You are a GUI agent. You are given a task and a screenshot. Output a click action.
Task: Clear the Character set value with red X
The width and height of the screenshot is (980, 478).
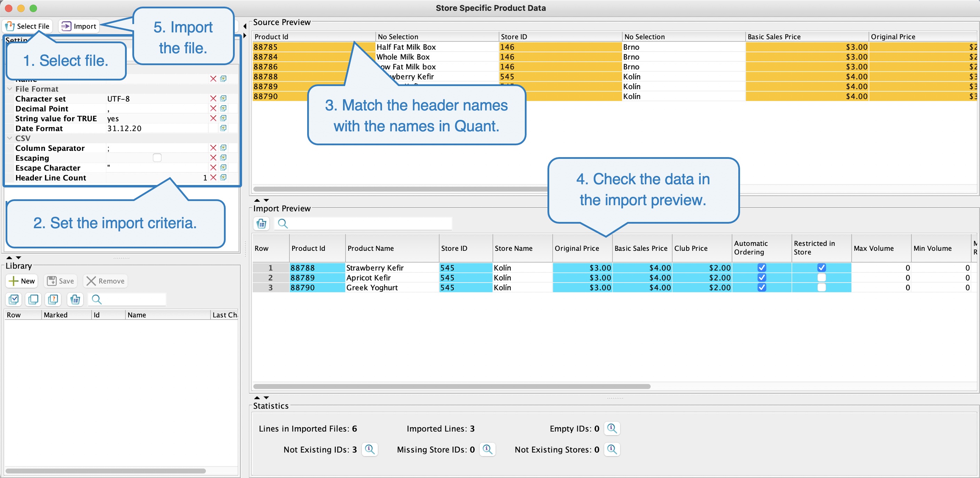[213, 99]
